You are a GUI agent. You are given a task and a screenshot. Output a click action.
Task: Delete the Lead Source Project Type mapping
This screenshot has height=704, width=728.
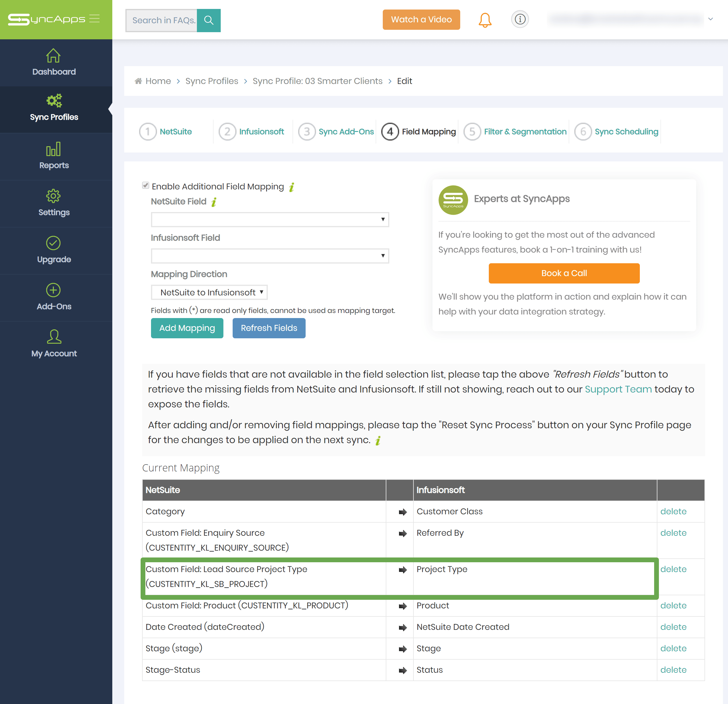pyautogui.click(x=673, y=569)
